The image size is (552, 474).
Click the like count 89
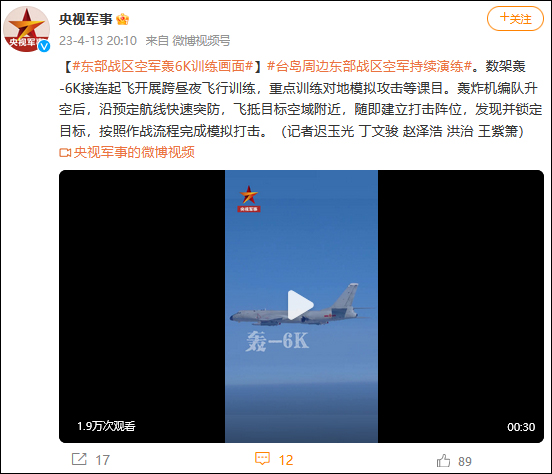point(465,461)
